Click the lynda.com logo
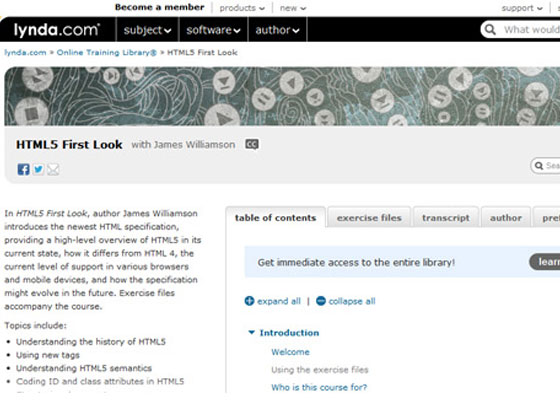Image resolution: width=560 pixels, height=400 pixels. [56, 30]
